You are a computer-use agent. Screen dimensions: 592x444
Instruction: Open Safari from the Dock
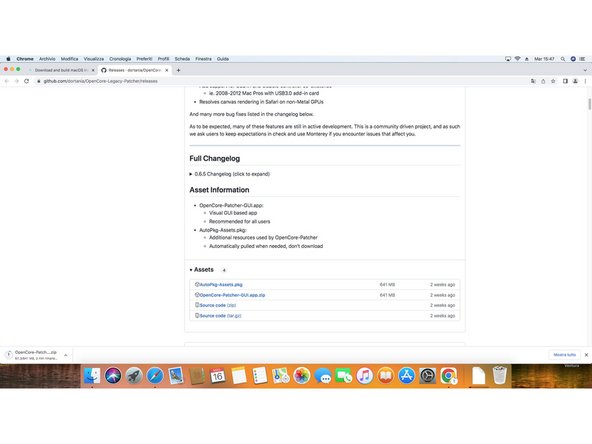(155, 376)
